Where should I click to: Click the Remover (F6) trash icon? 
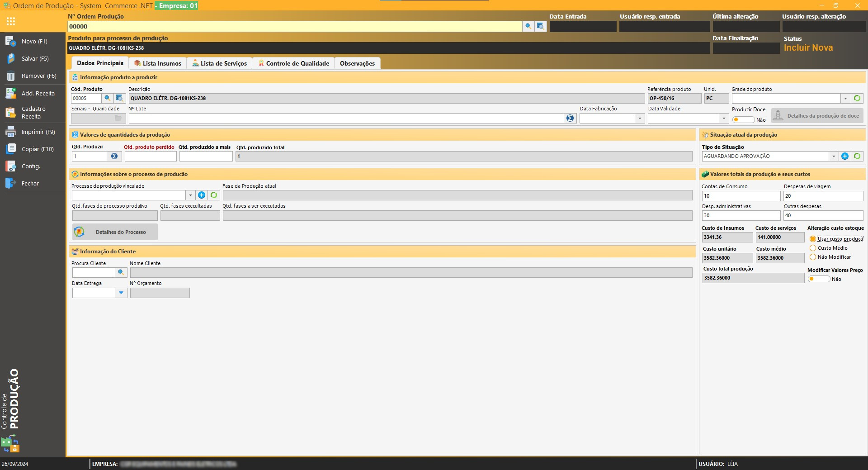tap(11, 76)
